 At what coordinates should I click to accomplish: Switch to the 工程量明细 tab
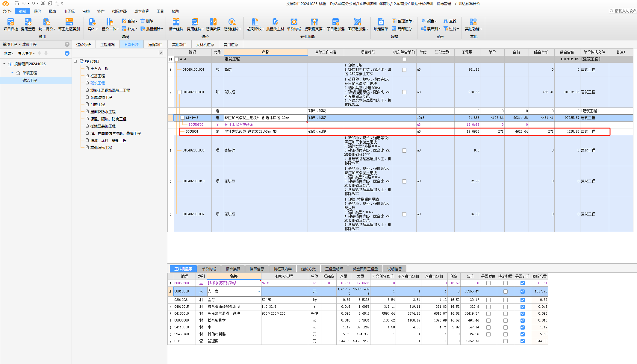pyautogui.click(x=334, y=269)
